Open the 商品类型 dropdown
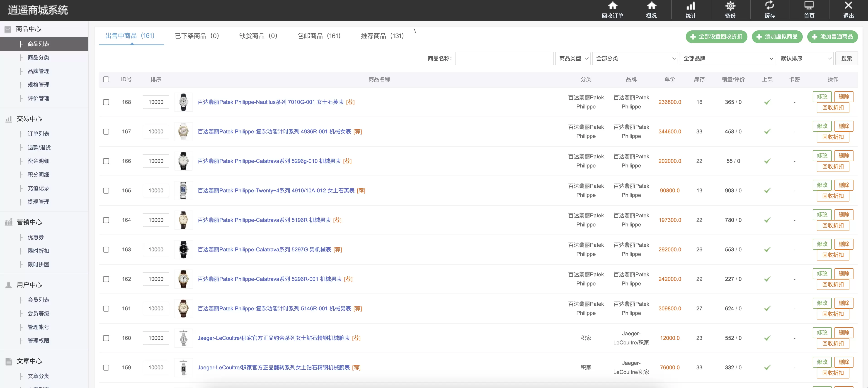The height and width of the screenshot is (388, 868). (573, 58)
